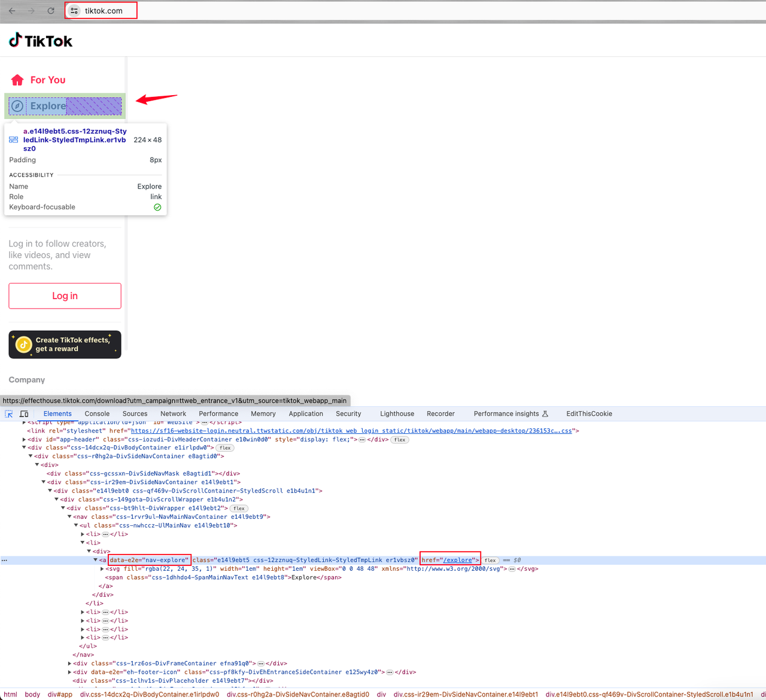
Task: Click the For You home icon
Action: coord(17,80)
